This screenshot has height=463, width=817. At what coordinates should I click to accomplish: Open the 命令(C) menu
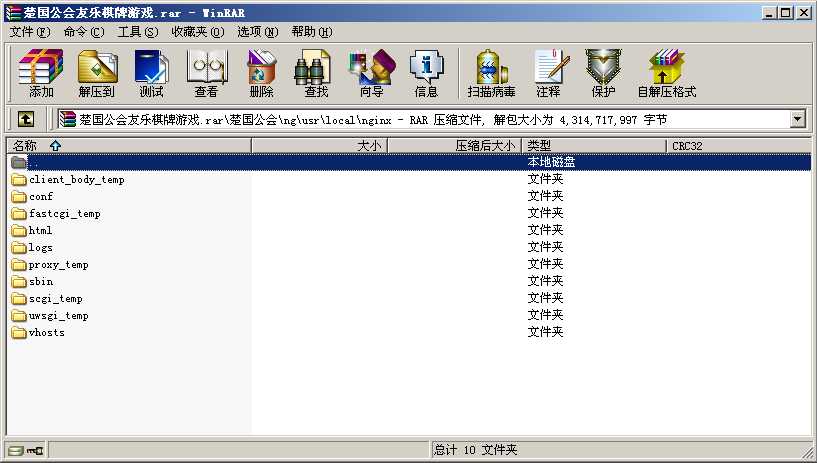click(x=84, y=32)
